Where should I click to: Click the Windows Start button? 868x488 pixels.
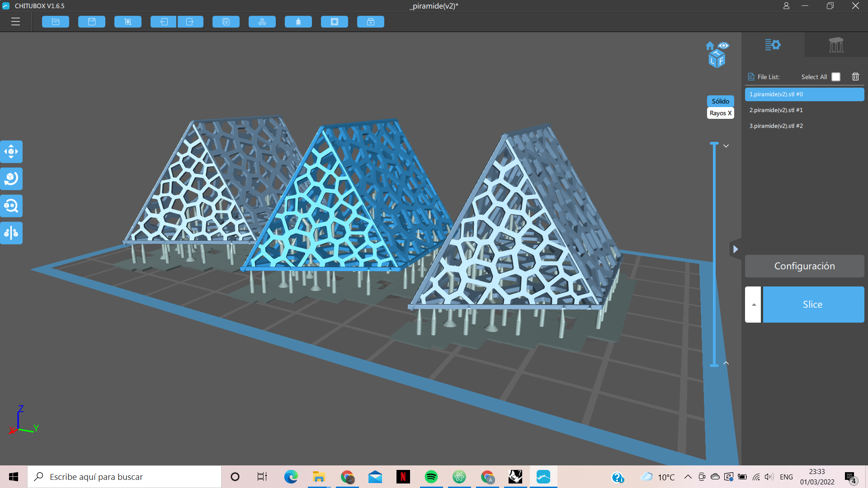[x=14, y=477]
